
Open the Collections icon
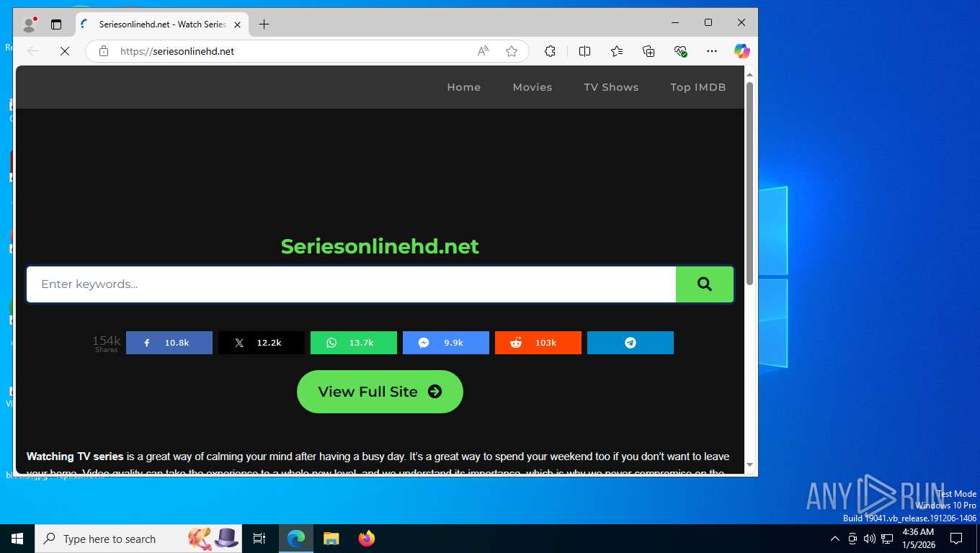(x=649, y=51)
